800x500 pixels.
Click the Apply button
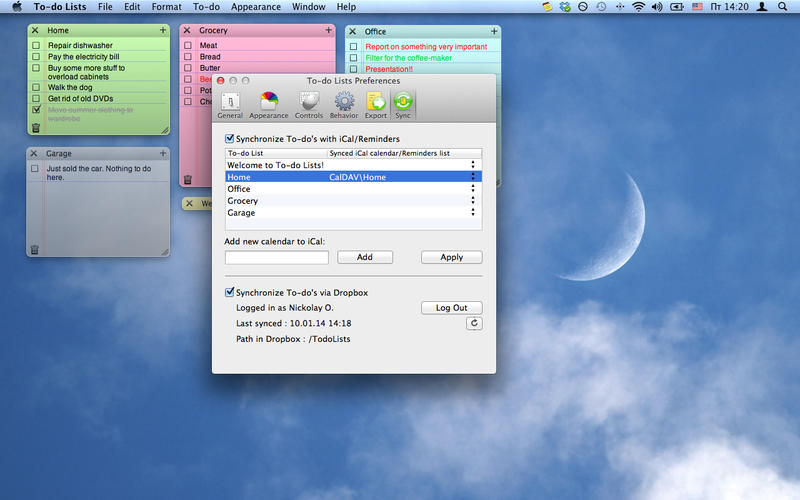pos(452,257)
